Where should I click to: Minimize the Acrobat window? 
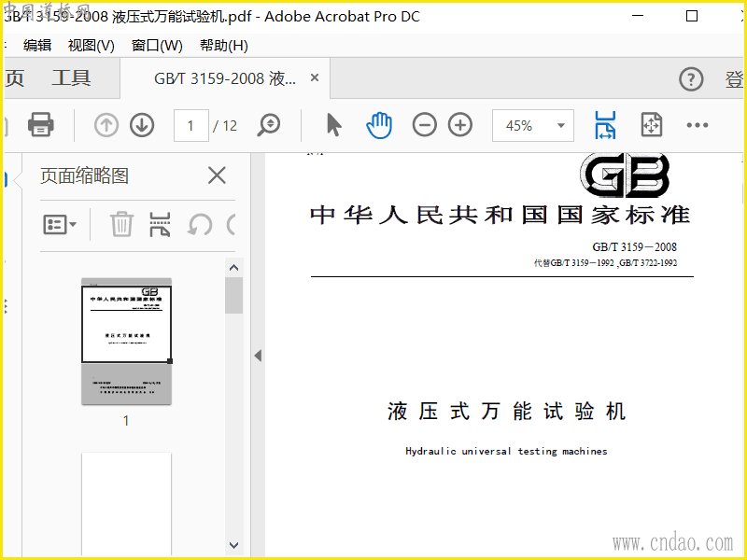tap(638, 16)
